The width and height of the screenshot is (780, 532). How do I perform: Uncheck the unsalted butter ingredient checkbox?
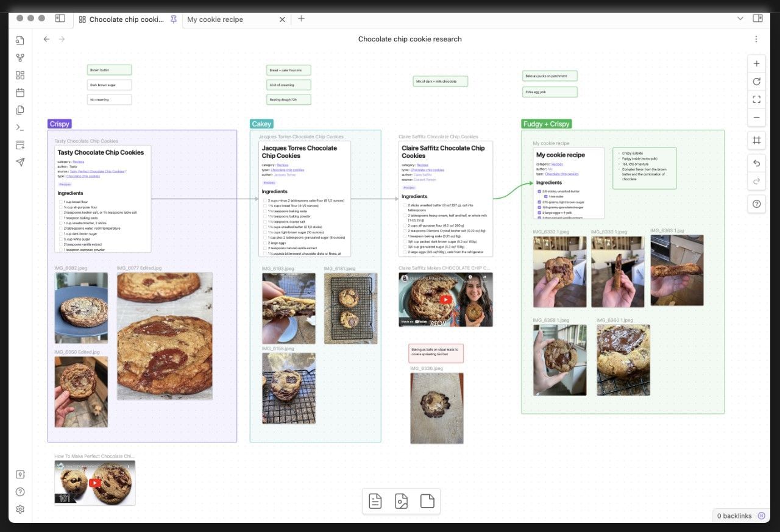tap(539, 192)
